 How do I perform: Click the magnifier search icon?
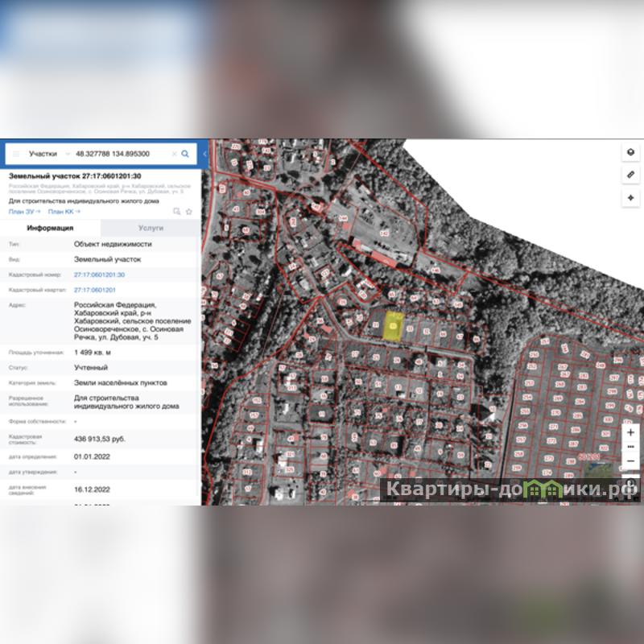click(x=185, y=153)
